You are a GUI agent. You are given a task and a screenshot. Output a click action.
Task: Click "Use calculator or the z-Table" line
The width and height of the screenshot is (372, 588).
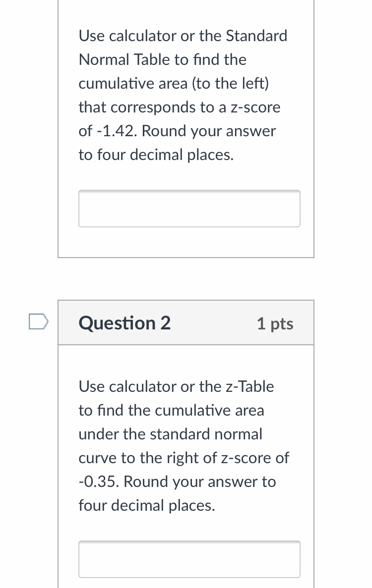pos(176,386)
